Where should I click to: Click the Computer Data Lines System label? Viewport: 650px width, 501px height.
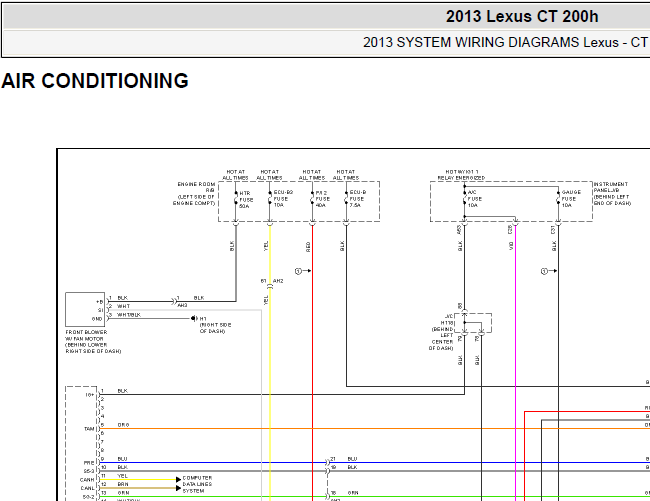coord(197,484)
